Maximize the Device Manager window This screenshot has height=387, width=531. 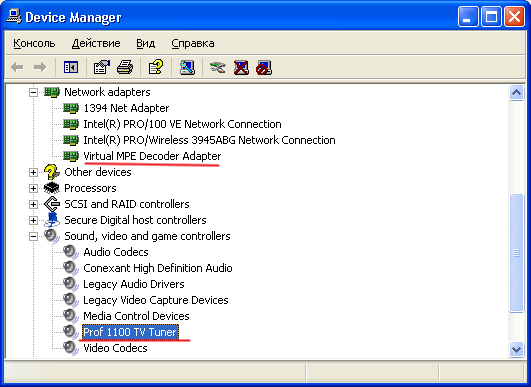491,17
